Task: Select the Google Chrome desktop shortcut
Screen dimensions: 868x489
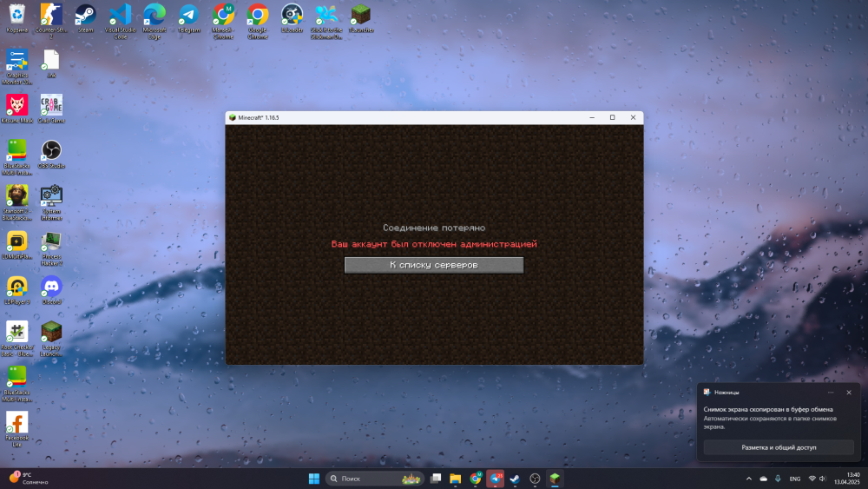Action: click(x=258, y=21)
